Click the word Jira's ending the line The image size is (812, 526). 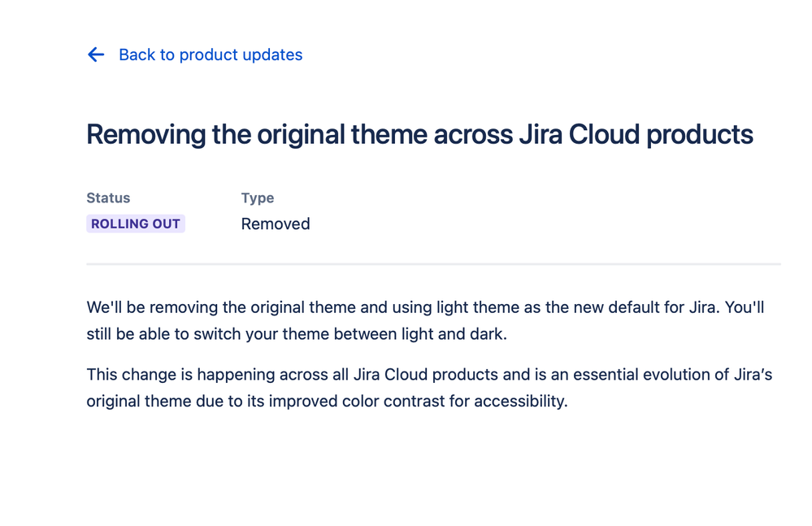coord(752,375)
